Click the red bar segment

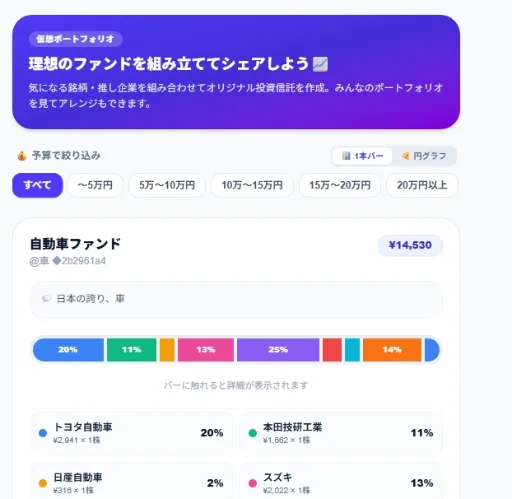[x=332, y=350]
